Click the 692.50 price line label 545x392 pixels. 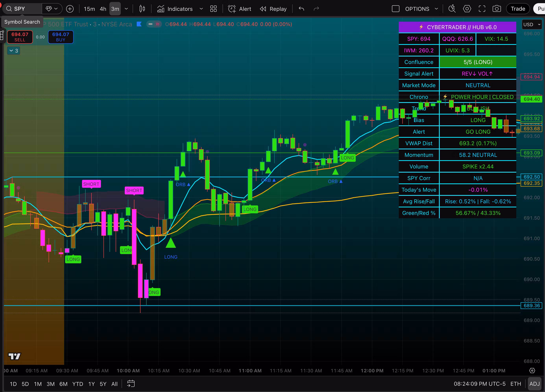point(532,177)
